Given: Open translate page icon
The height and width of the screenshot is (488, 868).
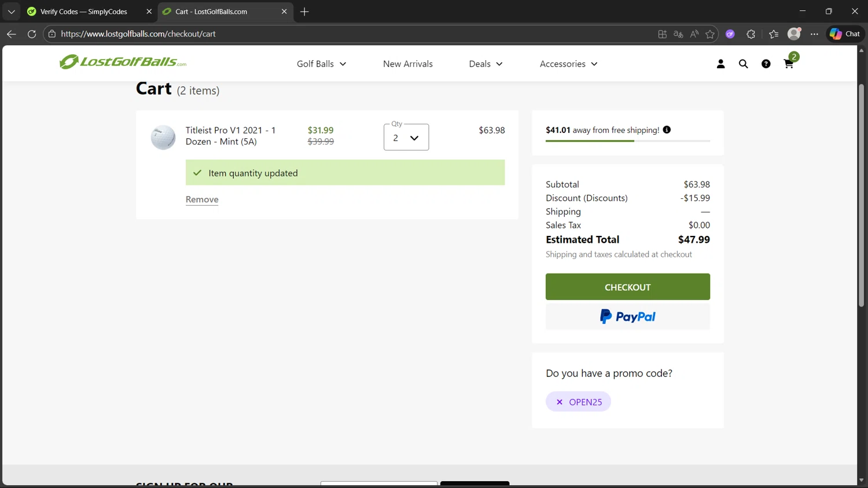Looking at the screenshot, I should [x=678, y=34].
